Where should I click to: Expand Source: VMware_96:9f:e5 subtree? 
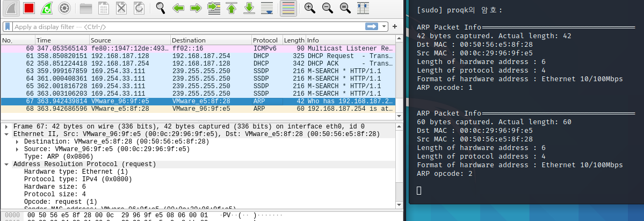(x=17, y=149)
